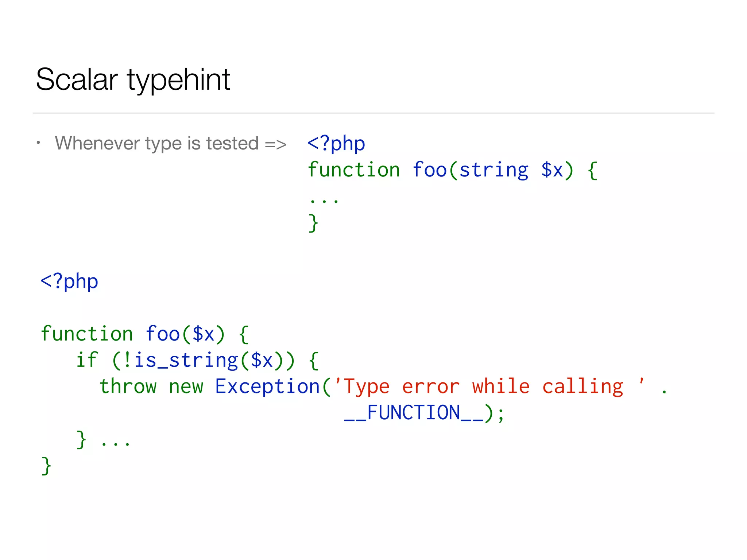Viewport: 747px width, 560px height.
Task: Click the 'if' keyword in the lower code
Action: point(87,360)
